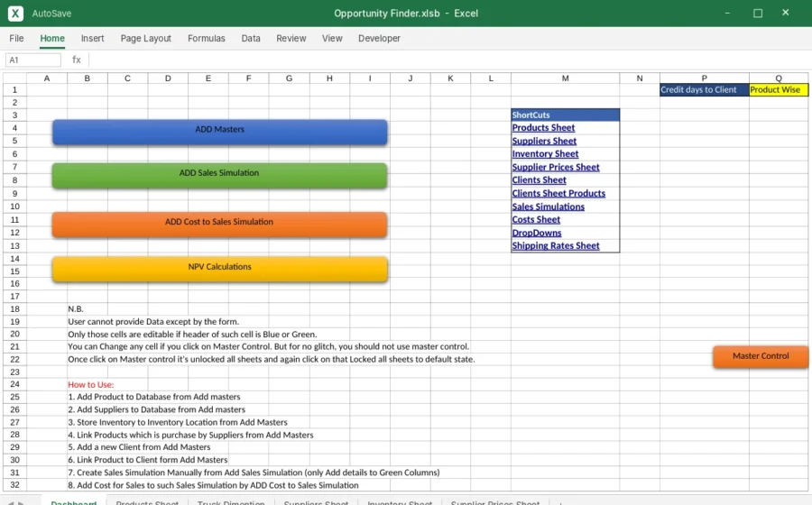
Task: Switch to the Suppliers Sheet tab at bottom
Action: [x=316, y=502]
